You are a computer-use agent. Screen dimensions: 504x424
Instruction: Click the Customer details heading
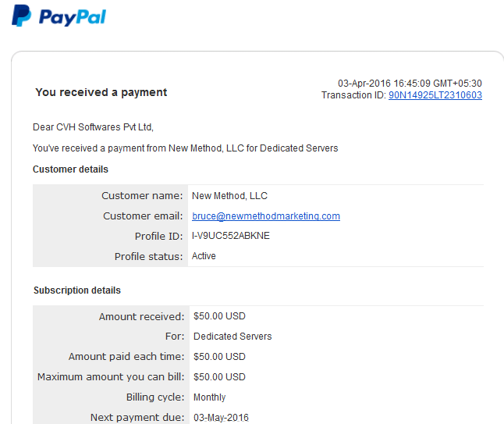[70, 169]
